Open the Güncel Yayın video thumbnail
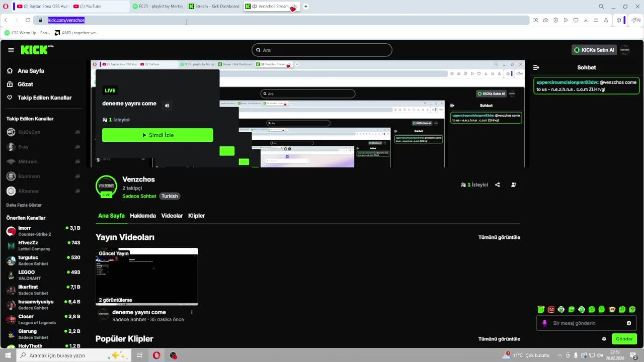 [147, 277]
